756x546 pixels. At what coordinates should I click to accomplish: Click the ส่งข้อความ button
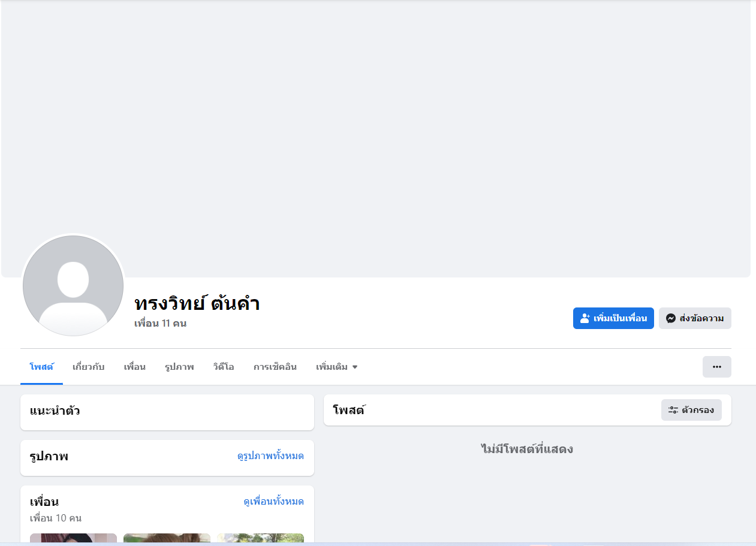pyautogui.click(x=695, y=318)
